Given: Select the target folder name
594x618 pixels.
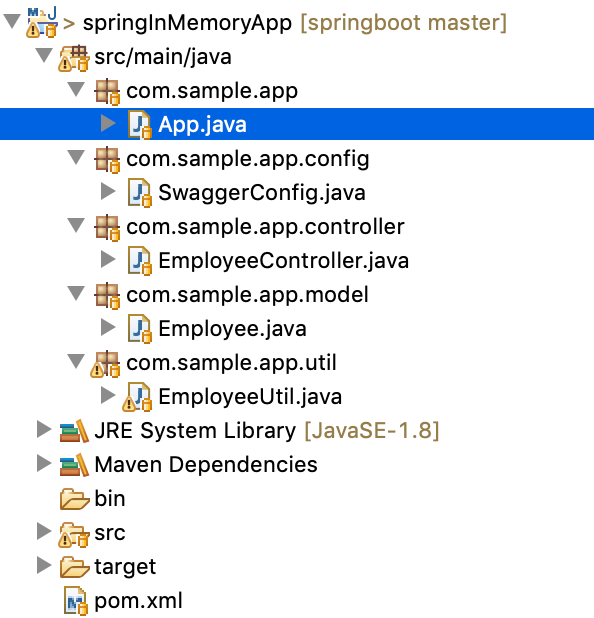Looking at the screenshot, I should [125, 568].
